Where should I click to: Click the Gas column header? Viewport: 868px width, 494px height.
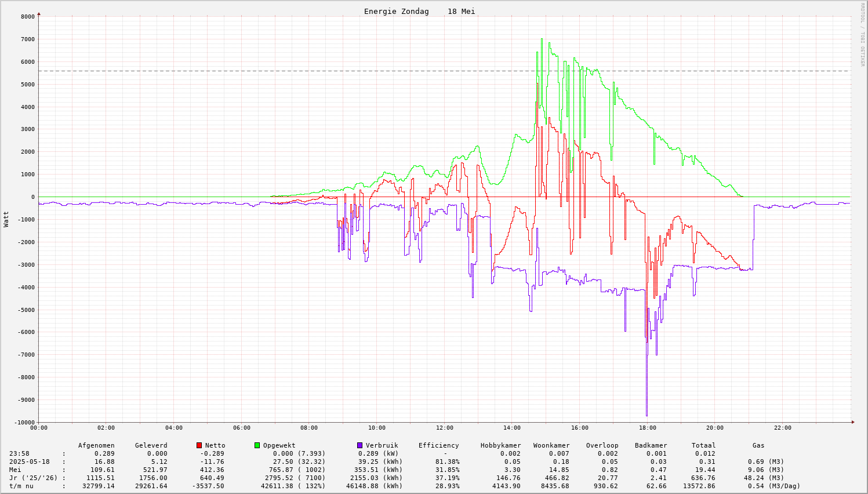(x=758, y=445)
